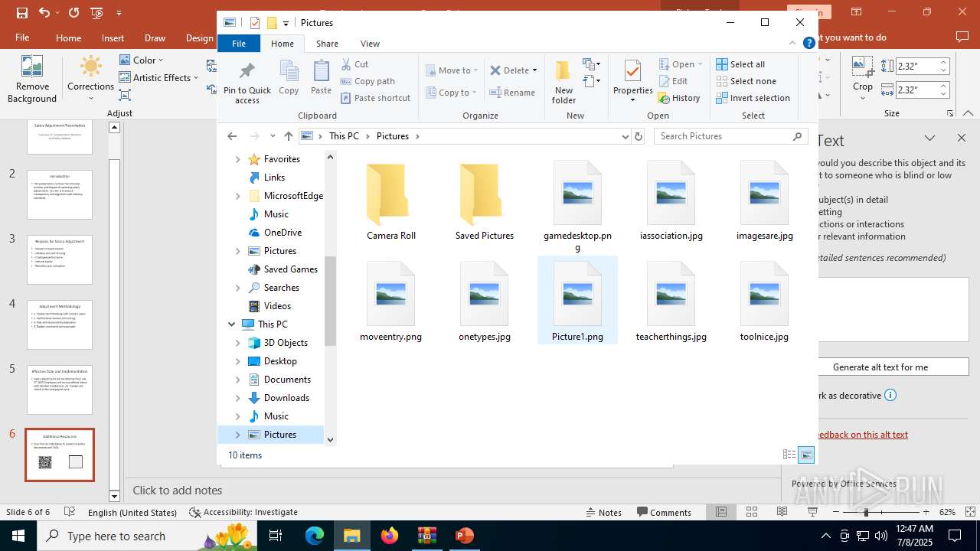The image size is (980, 551).
Task: Switch to details view in Explorer
Action: (x=789, y=455)
